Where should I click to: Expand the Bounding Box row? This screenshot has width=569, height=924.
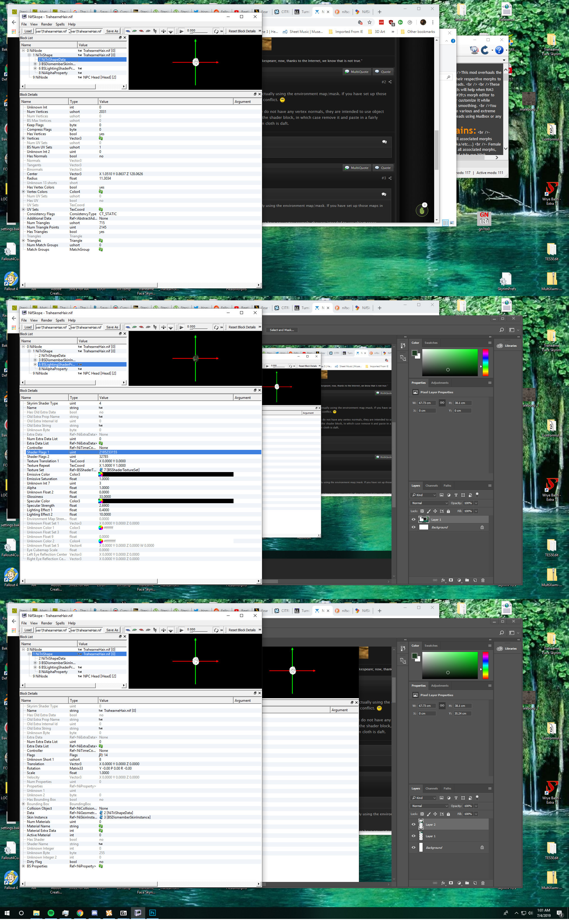click(23, 804)
